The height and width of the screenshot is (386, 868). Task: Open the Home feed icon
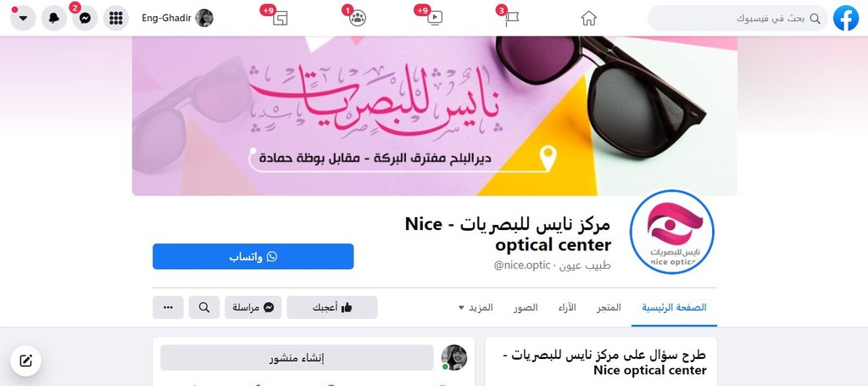(x=588, y=19)
